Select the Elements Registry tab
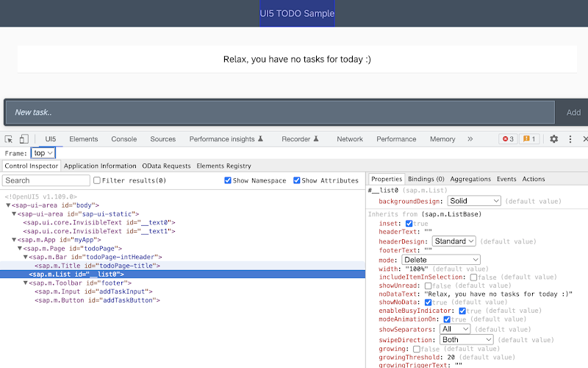The image size is (588, 368). [x=223, y=166]
